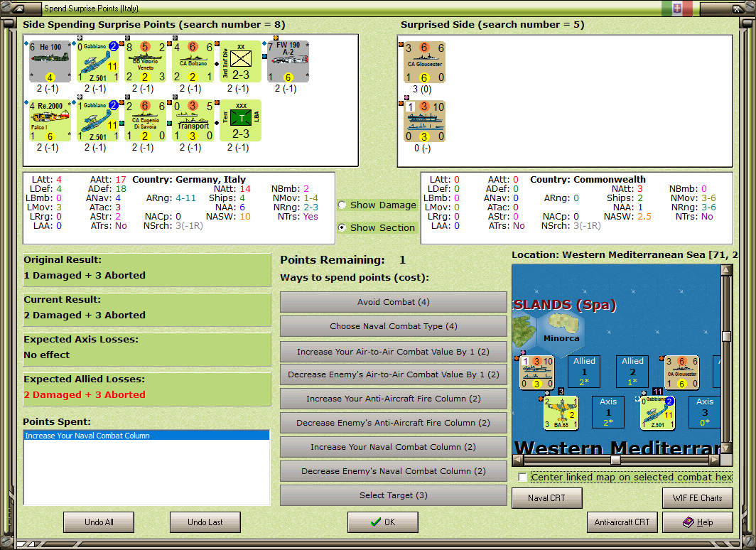Screen dimensions: 756x550
Task: Select the Axis Transport ship counter
Action: point(193,121)
